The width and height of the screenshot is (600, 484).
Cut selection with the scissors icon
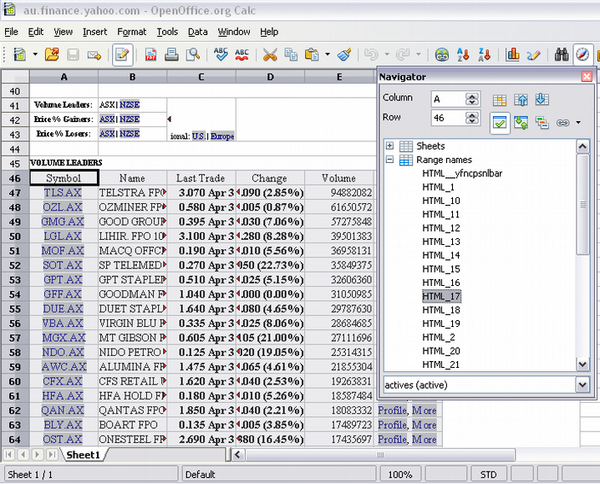pyautogui.click(x=270, y=55)
